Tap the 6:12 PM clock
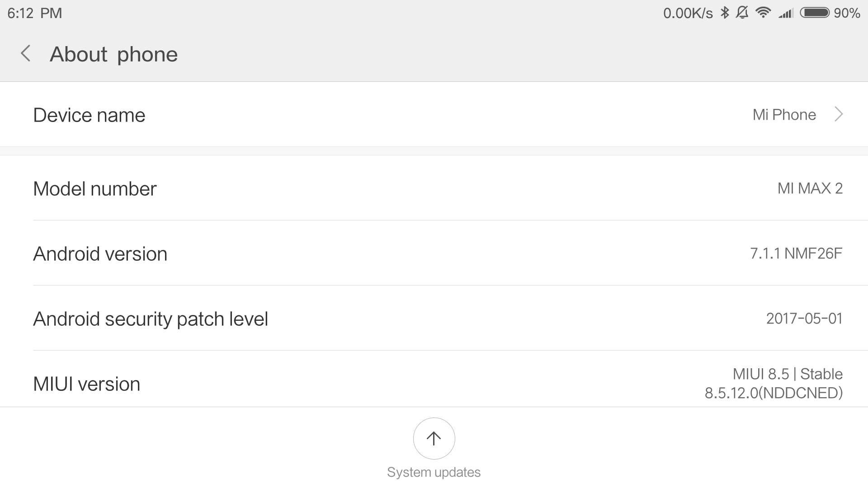This screenshot has height=488, width=868. 35,13
